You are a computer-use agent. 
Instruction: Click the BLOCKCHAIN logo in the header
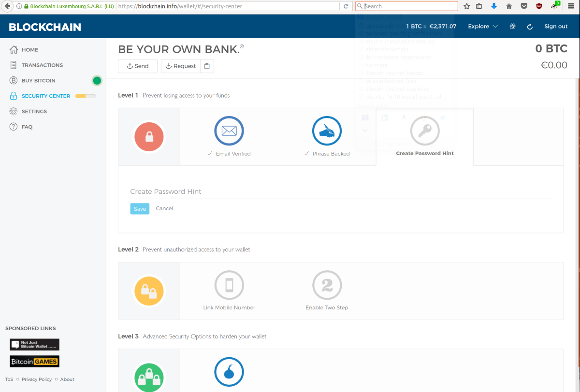(44, 27)
